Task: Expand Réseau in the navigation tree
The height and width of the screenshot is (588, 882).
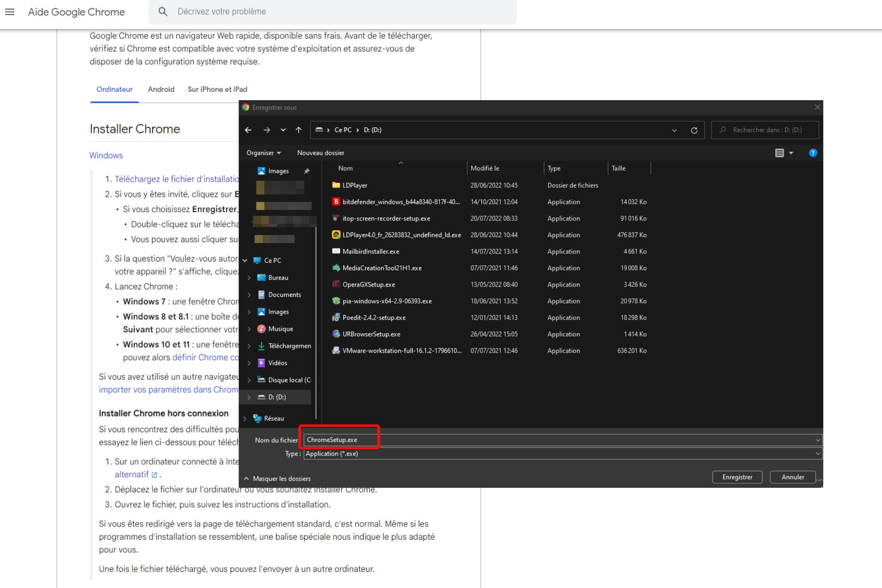Action: point(245,418)
